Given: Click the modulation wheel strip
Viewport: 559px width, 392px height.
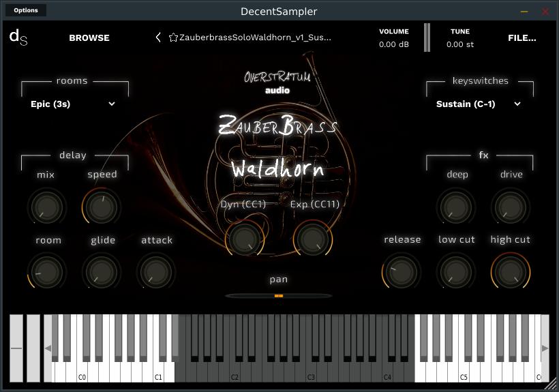Looking at the screenshot, I should click(33, 348).
